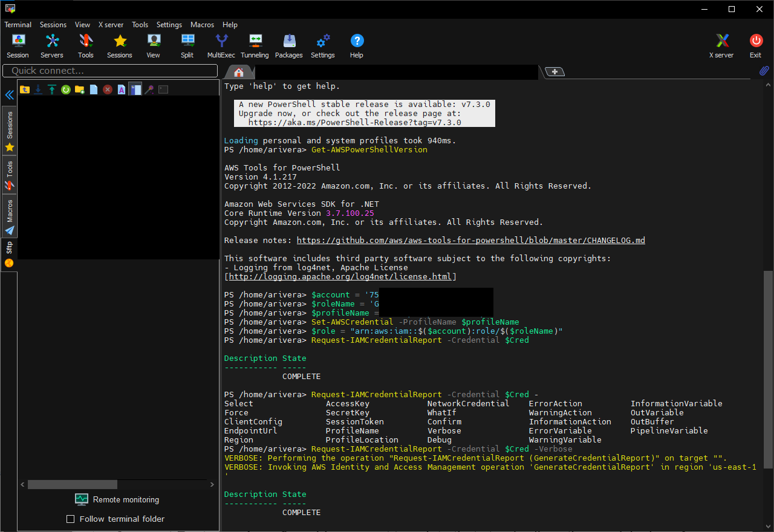Click the paperclip attachment icon

(x=764, y=71)
